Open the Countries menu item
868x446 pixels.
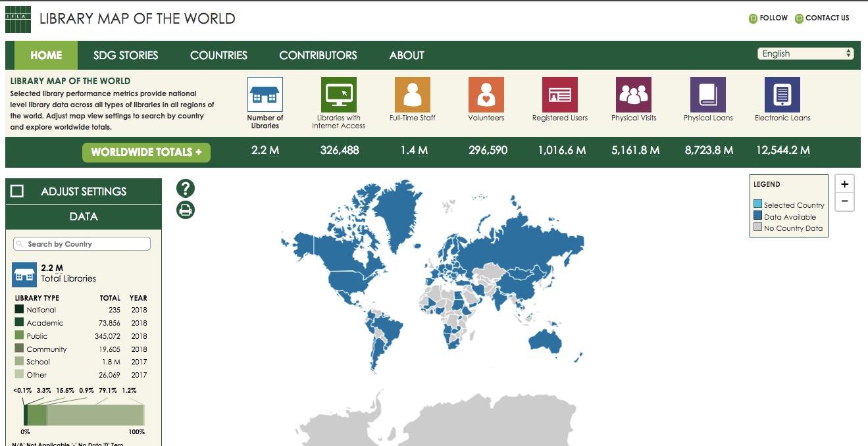coord(218,55)
